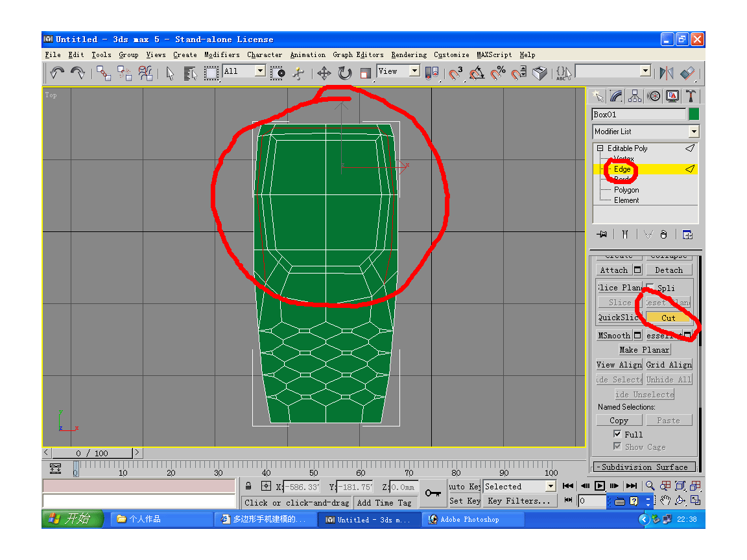Click the Cut button

tap(668, 318)
